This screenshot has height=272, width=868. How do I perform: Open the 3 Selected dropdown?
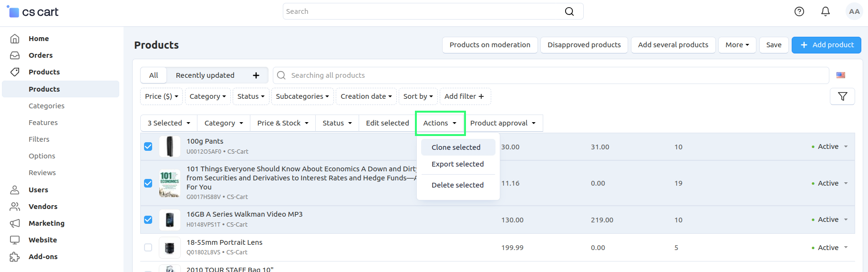[169, 123]
